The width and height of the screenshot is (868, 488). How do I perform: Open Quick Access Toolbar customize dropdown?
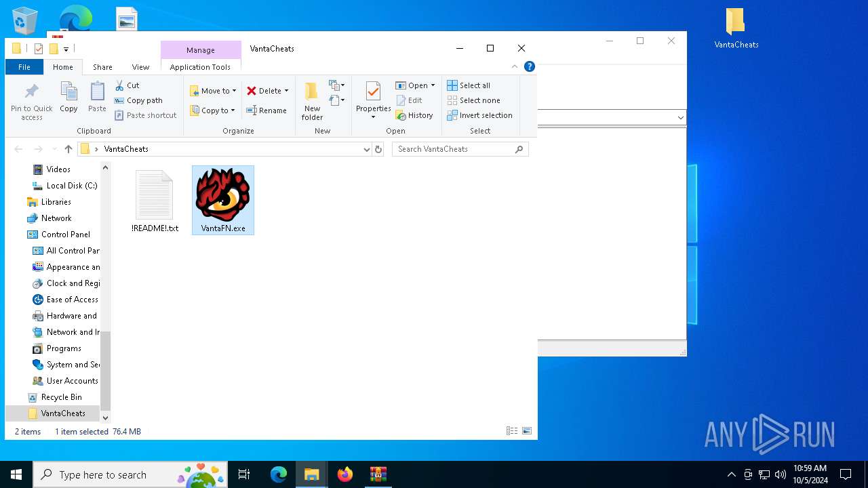click(66, 49)
